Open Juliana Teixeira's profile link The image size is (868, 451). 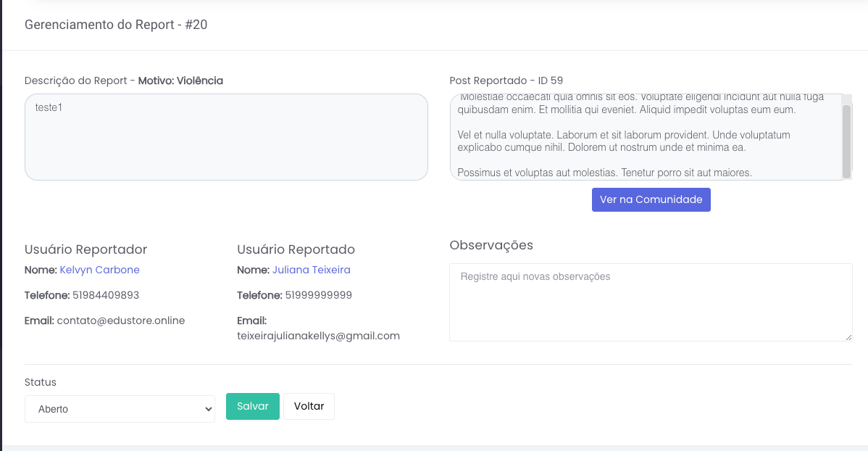coord(311,270)
